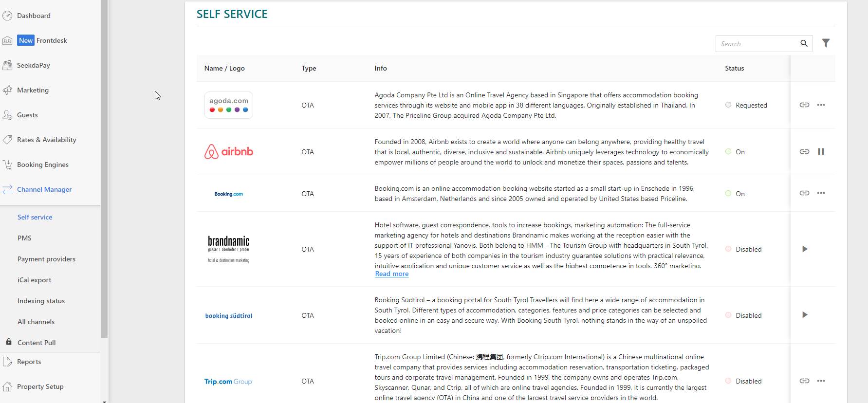
Task: Open Dashboard from the sidebar
Action: click(34, 16)
